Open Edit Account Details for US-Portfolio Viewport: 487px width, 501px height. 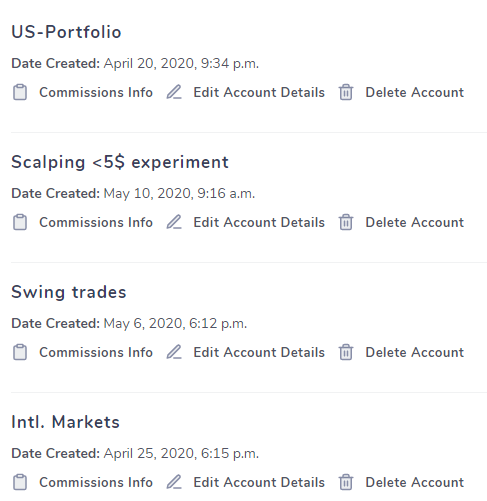click(259, 92)
